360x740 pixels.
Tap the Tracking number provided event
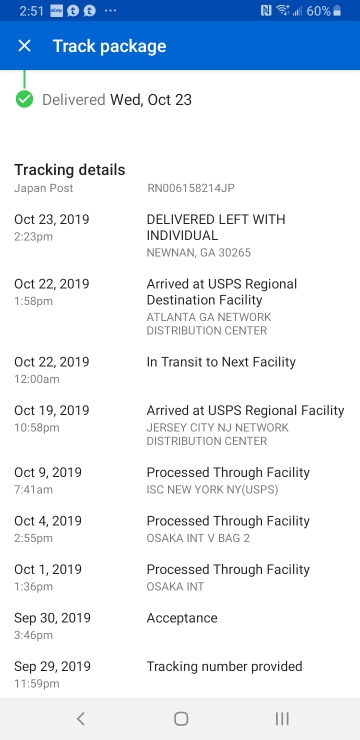[180, 674]
